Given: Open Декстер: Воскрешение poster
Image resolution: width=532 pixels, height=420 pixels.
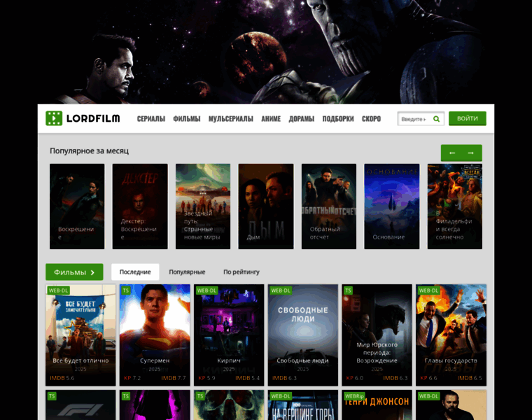Looking at the screenshot, I should pos(140,206).
